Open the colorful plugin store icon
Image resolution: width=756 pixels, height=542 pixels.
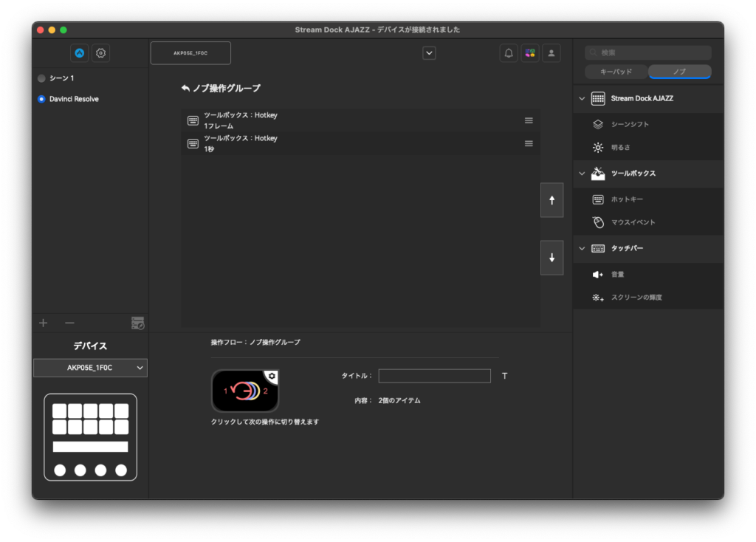[529, 52]
